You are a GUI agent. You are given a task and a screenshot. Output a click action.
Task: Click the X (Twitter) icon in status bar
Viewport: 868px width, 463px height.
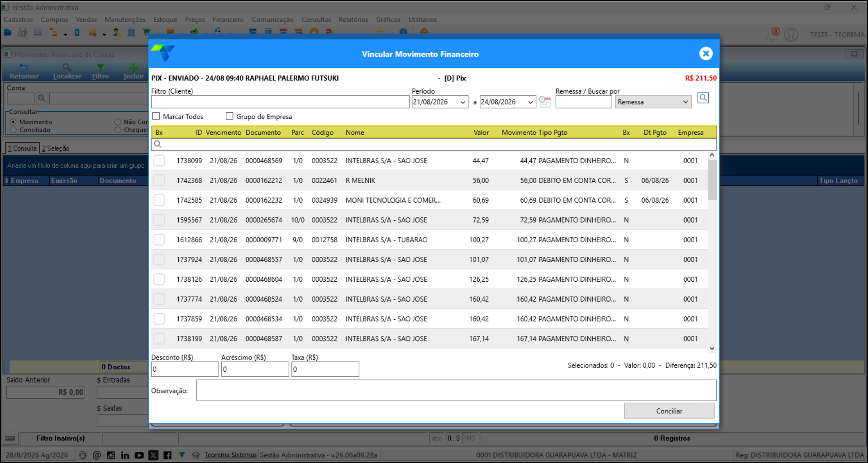click(153, 455)
